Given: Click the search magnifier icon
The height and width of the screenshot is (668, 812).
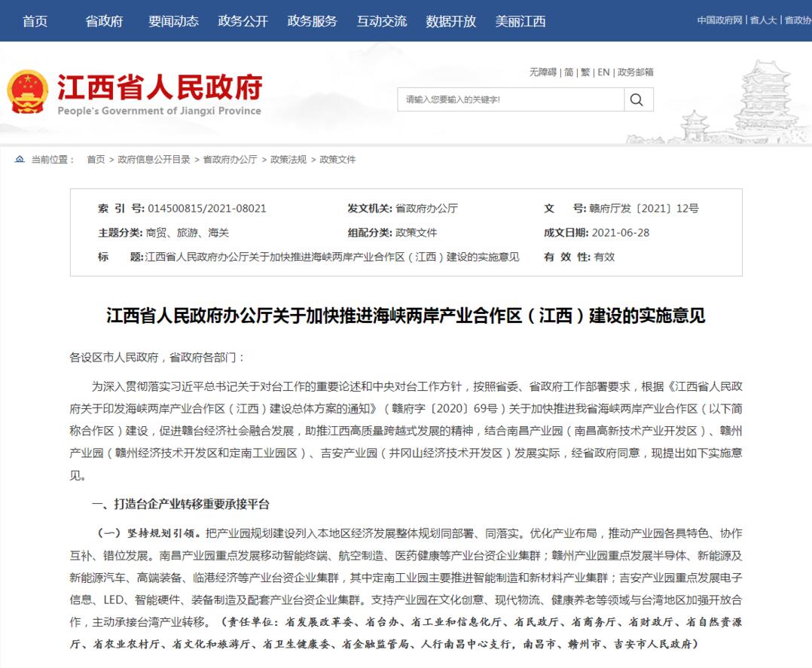Looking at the screenshot, I should pos(636,99).
